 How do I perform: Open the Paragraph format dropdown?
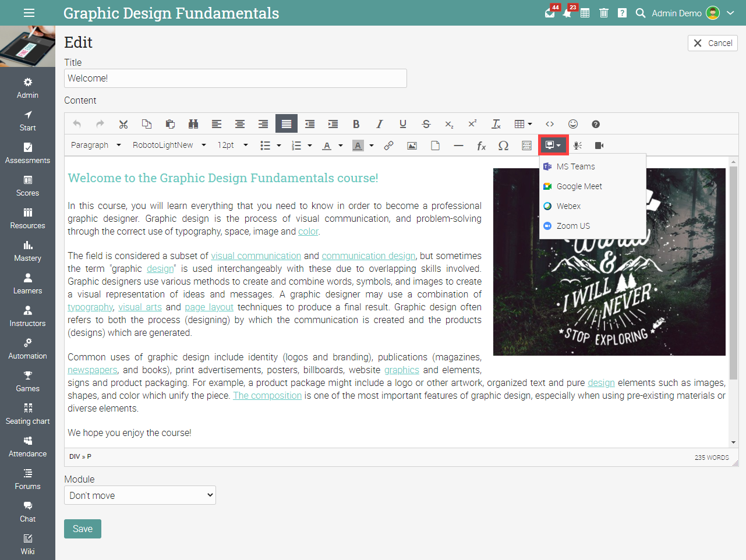96,145
